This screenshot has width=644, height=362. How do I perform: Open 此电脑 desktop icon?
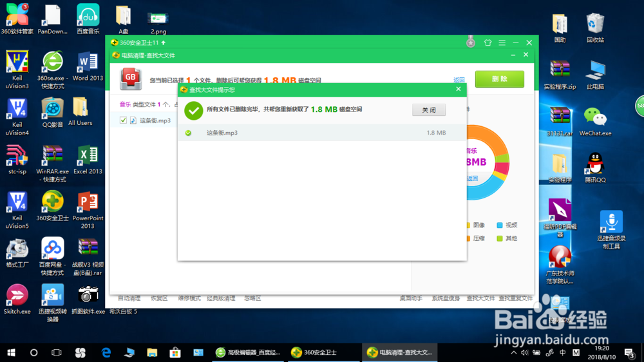(x=595, y=75)
